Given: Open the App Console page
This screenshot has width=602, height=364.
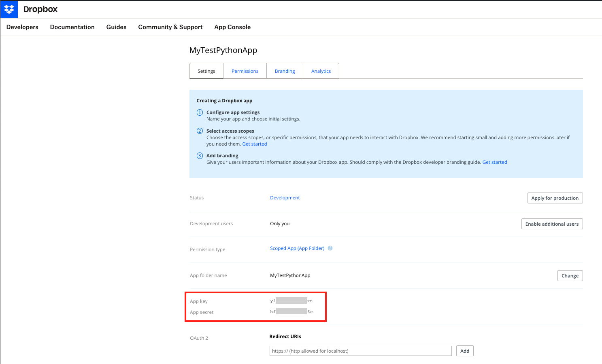Looking at the screenshot, I should pos(232,27).
